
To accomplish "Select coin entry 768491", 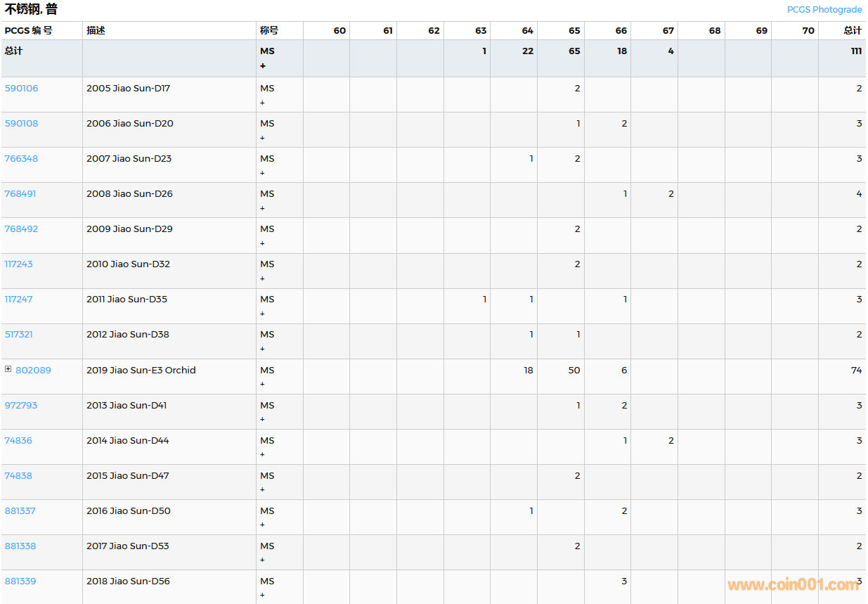I will (20, 194).
